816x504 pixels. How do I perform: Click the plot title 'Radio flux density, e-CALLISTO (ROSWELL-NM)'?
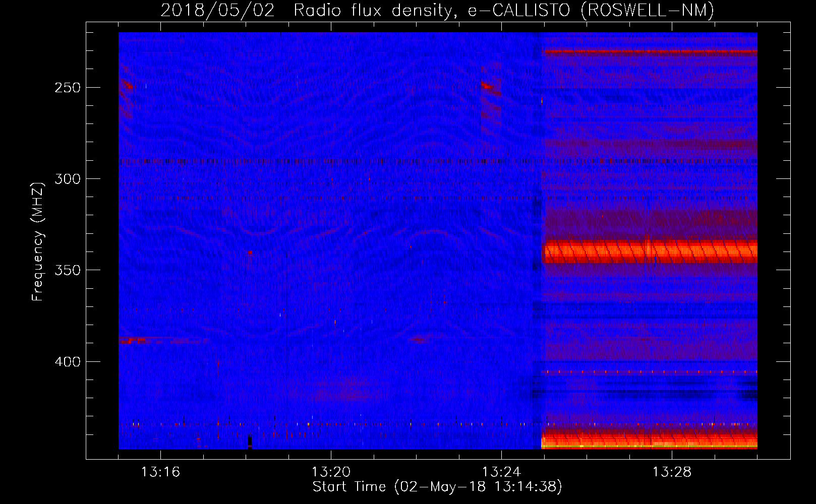point(504,10)
